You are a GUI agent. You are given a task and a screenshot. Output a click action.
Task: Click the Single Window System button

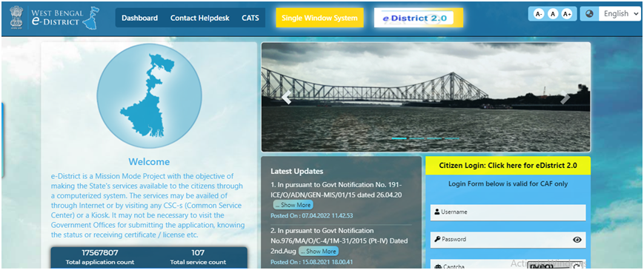(319, 18)
